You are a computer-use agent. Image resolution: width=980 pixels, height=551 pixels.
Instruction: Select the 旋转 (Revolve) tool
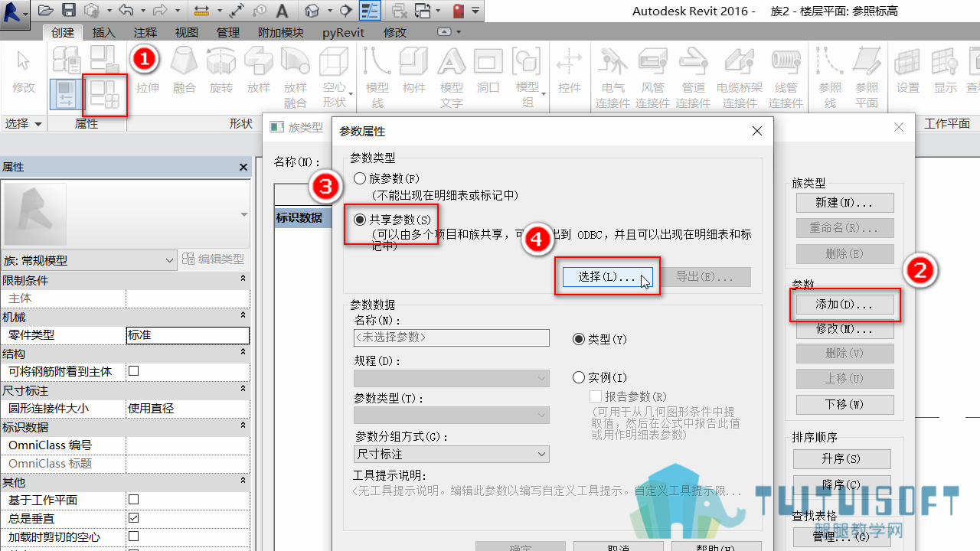click(221, 71)
